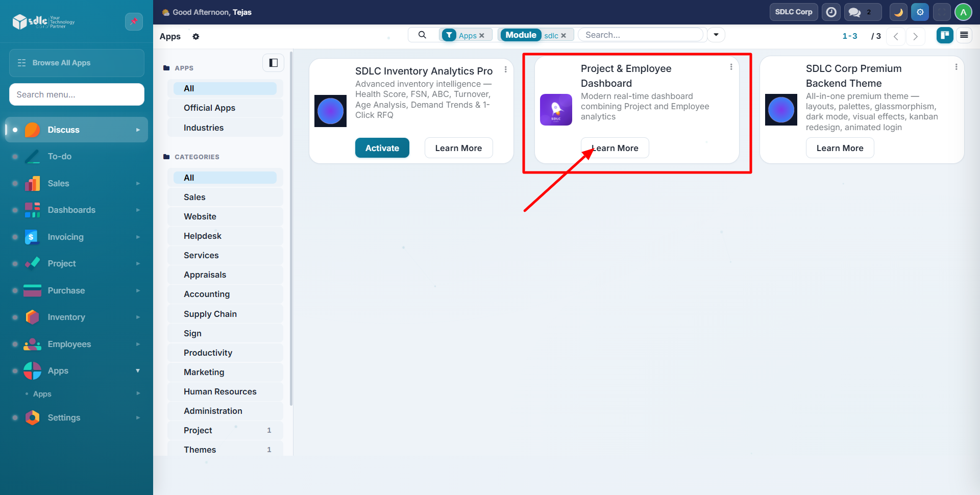This screenshot has height=495, width=980.
Task: Switch to list view
Action: coord(964,35)
